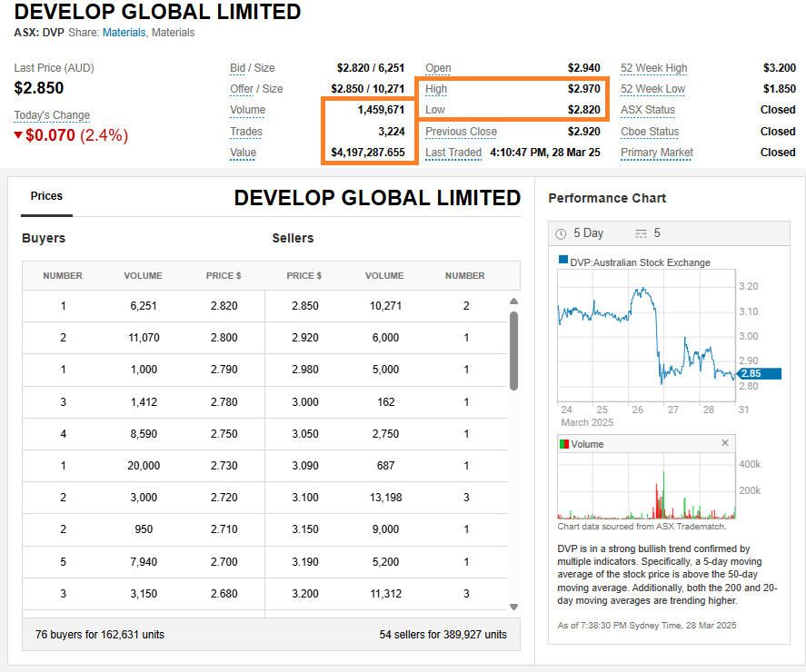This screenshot has width=806, height=672.
Task: Click the Bid / Size label
Action: point(252,68)
